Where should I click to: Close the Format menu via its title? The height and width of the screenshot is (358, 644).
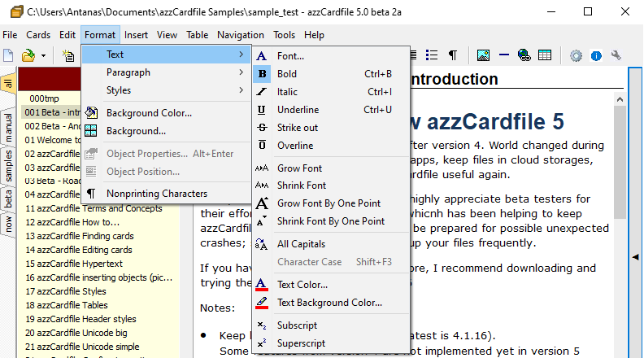point(100,35)
